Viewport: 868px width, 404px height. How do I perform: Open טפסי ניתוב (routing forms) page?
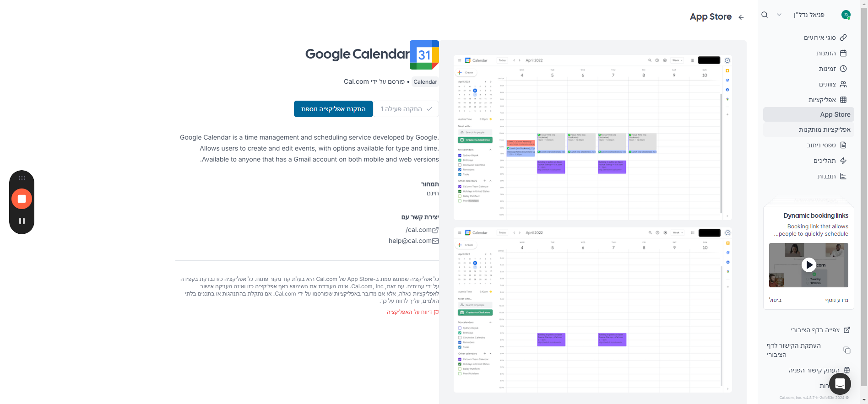click(826, 145)
